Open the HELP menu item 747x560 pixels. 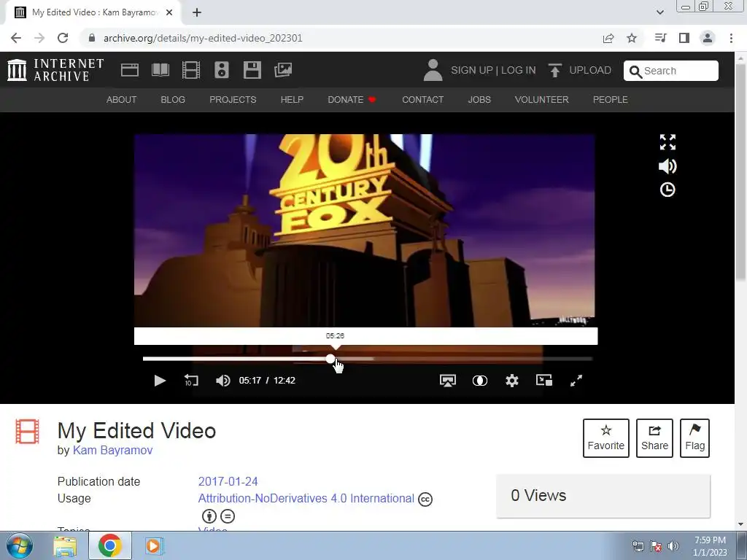click(292, 99)
